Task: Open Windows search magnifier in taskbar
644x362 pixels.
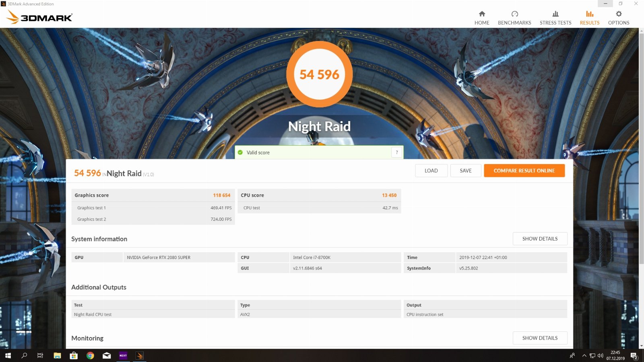Action: [x=24, y=356]
